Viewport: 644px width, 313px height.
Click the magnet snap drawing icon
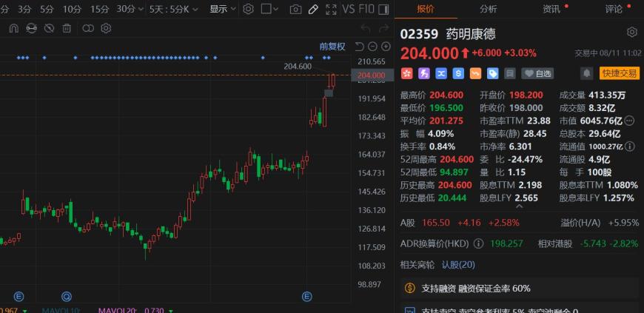13,28
